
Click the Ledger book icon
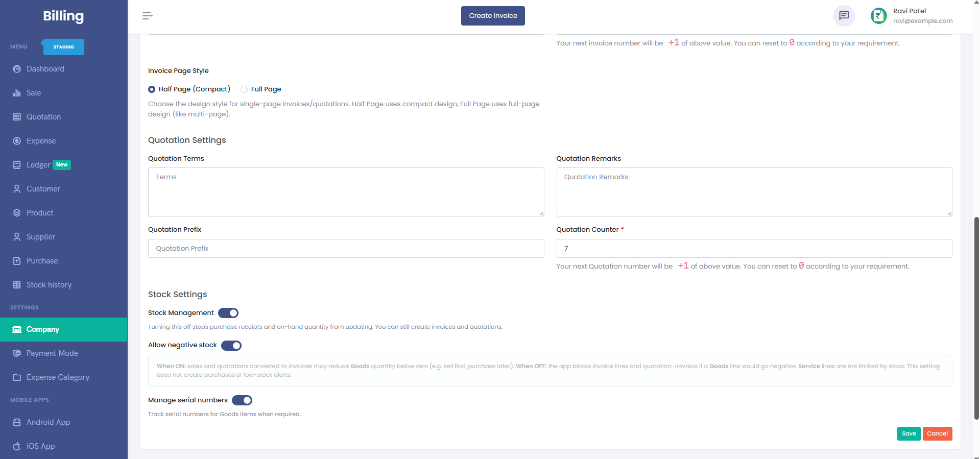[x=17, y=165]
